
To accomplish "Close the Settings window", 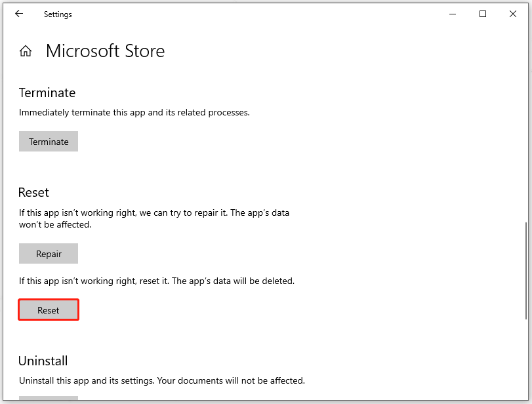I will [513, 13].
